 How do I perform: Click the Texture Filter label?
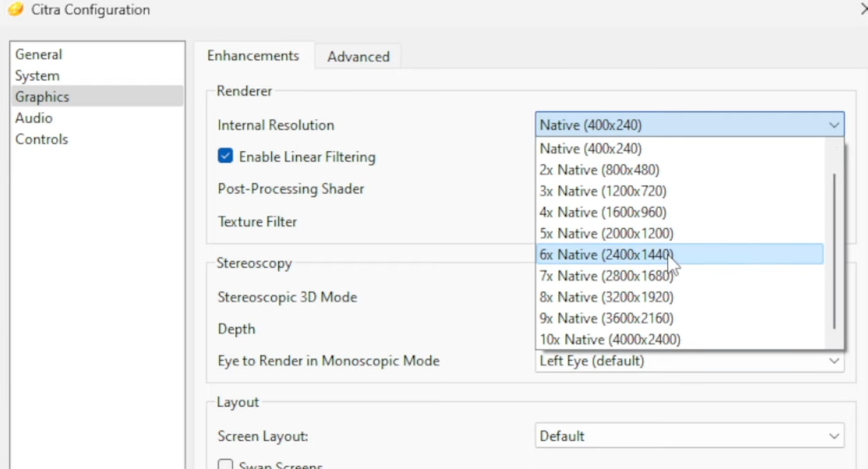(x=257, y=221)
